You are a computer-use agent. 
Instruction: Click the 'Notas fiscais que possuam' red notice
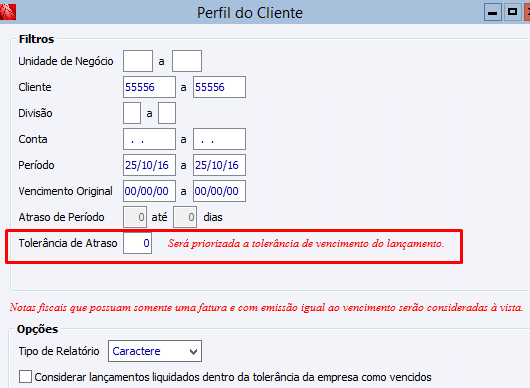pos(266,307)
